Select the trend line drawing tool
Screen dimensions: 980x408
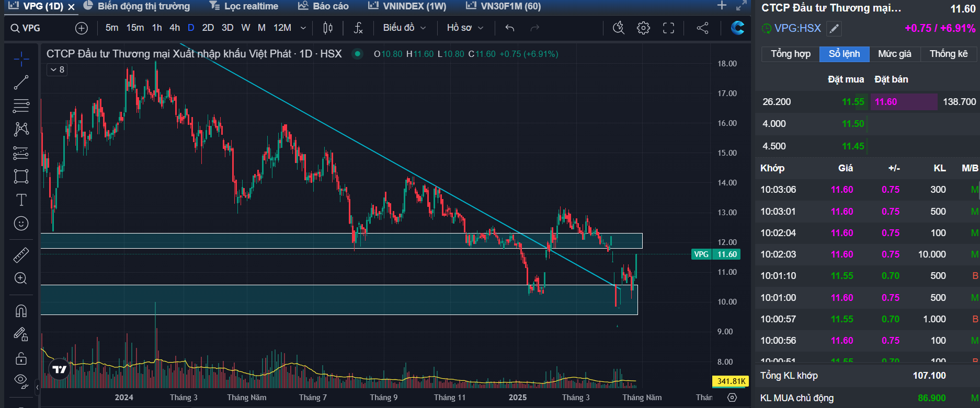click(21, 82)
